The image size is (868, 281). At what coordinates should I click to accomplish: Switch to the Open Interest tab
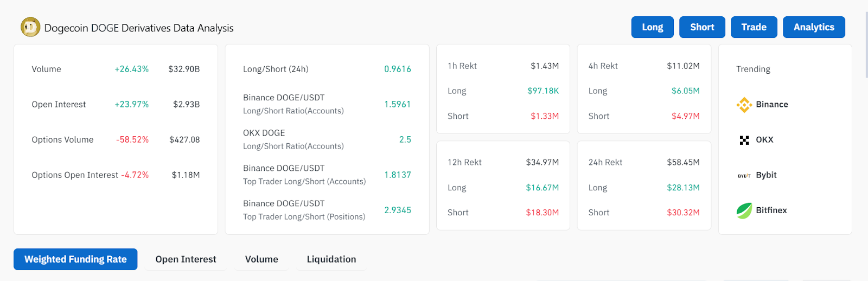pyautogui.click(x=186, y=259)
